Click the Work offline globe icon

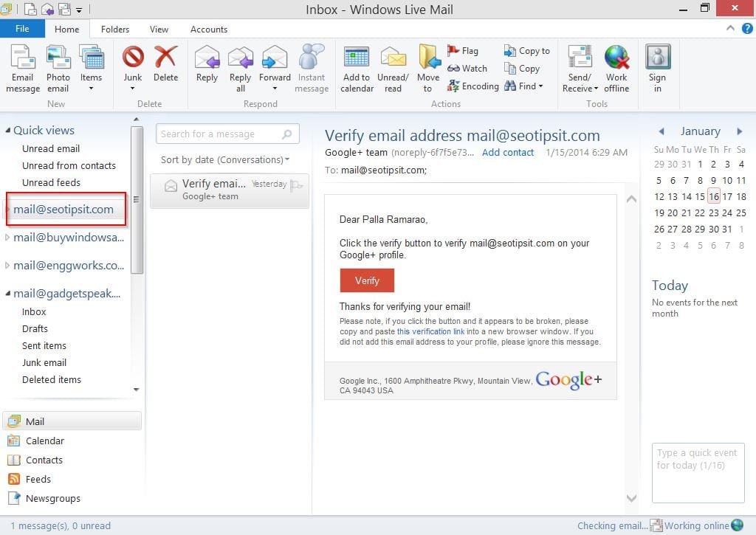click(x=616, y=58)
